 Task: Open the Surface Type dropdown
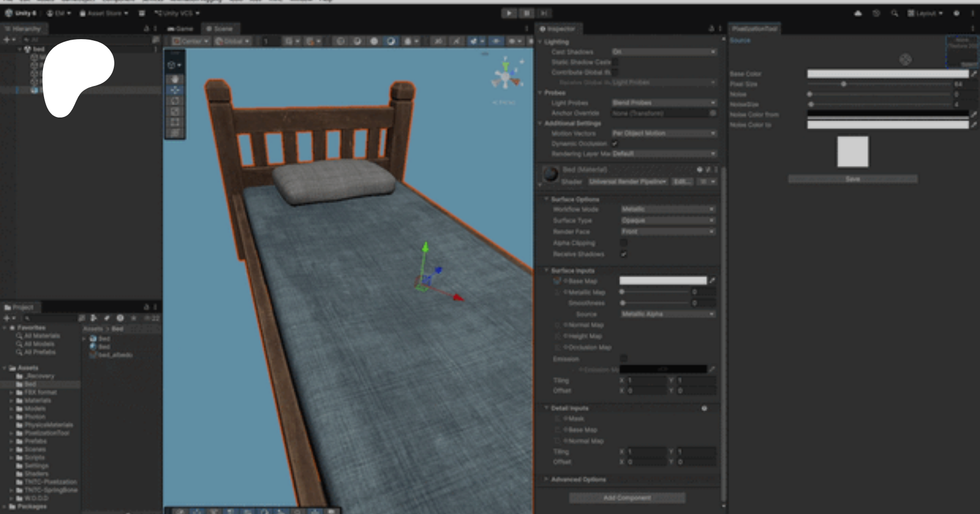tap(667, 220)
